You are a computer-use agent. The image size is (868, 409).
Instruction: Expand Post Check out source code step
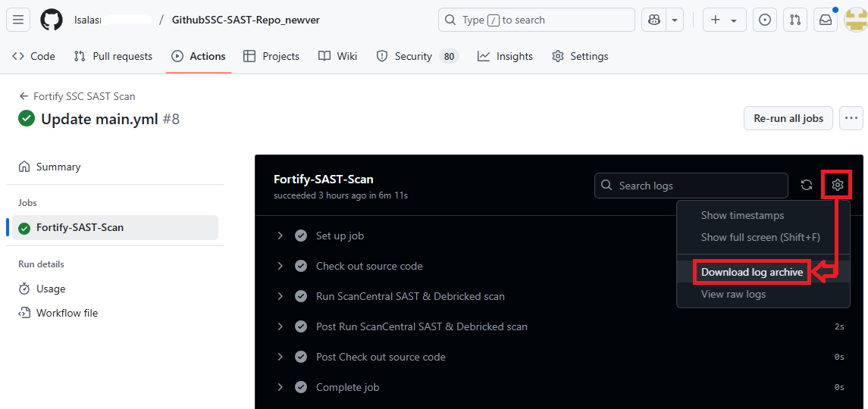[x=280, y=357]
